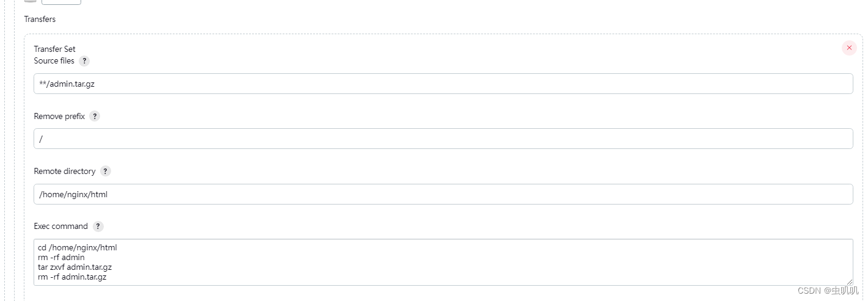Open help for Remote directory

pos(106,172)
